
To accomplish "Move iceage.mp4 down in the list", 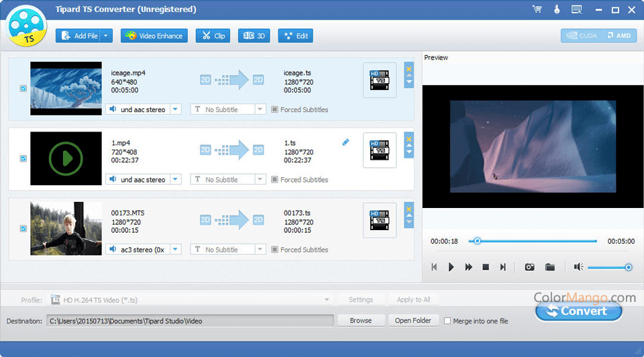I will coord(409,82).
